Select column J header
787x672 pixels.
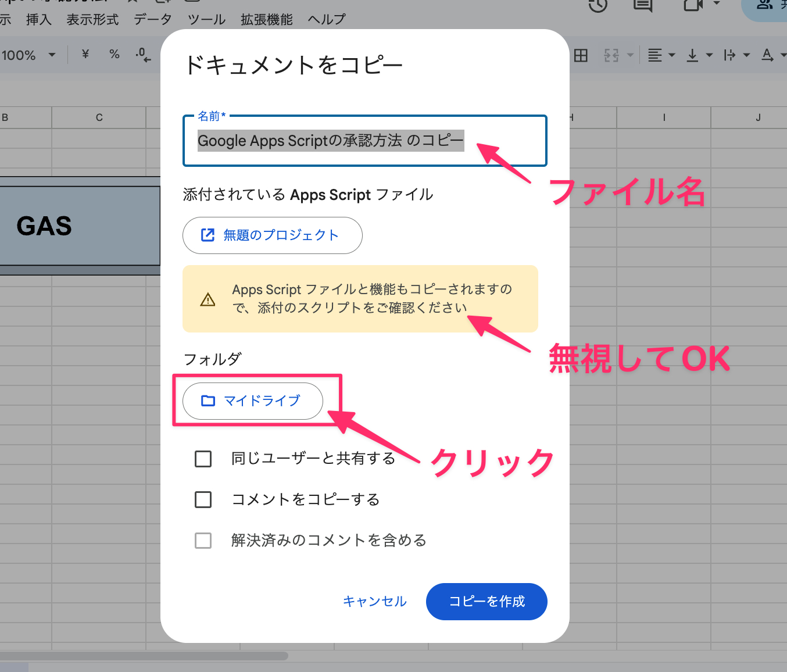pyautogui.click(x=749, y=117)
